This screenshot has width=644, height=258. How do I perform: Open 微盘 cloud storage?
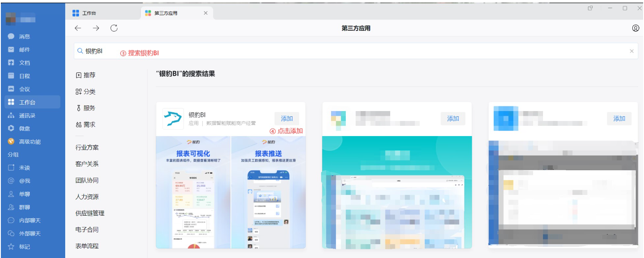(x=22, y=128)
